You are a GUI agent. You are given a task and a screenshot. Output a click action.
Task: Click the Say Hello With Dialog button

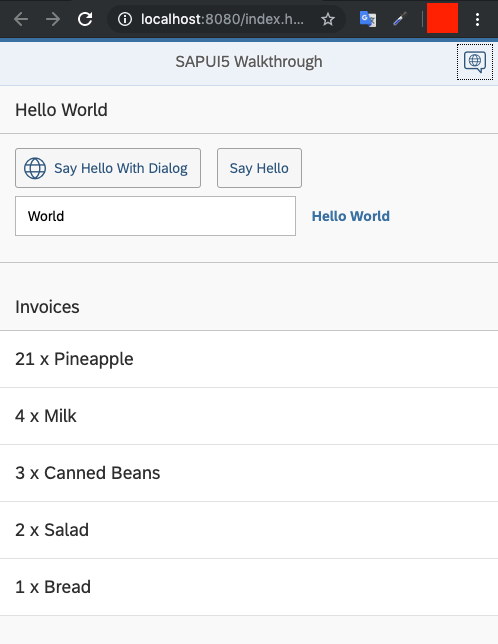click(108, 168)
